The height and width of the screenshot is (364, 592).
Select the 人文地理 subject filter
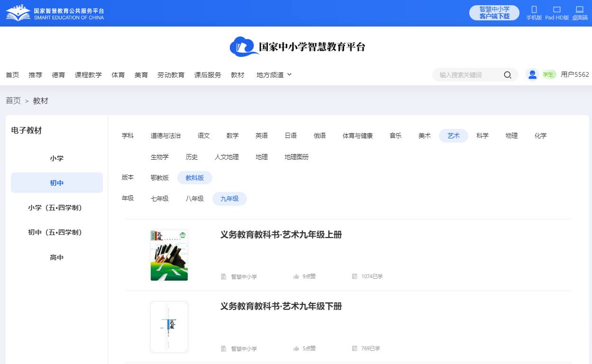[x=227, y=157]
